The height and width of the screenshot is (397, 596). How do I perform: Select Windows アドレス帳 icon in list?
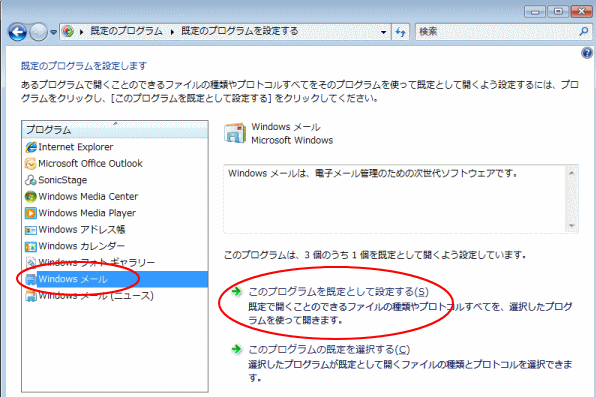coord(30,230)
